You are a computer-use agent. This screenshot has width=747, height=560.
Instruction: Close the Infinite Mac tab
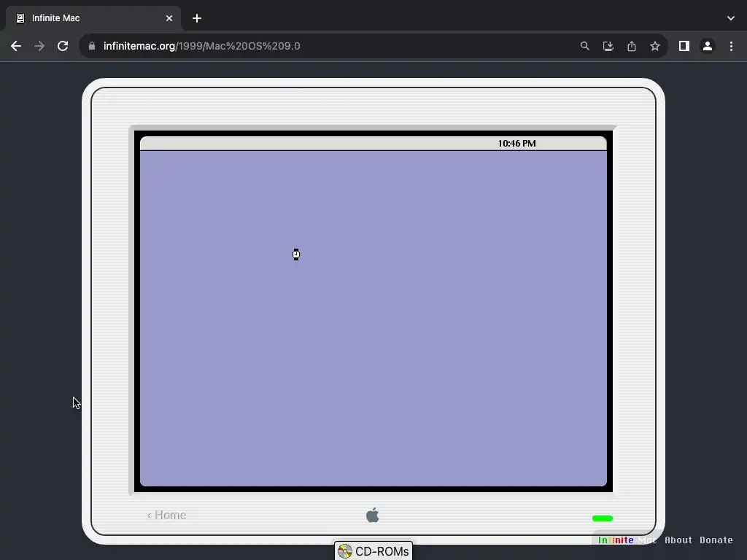pyautogui.click(x=169, y=18)
